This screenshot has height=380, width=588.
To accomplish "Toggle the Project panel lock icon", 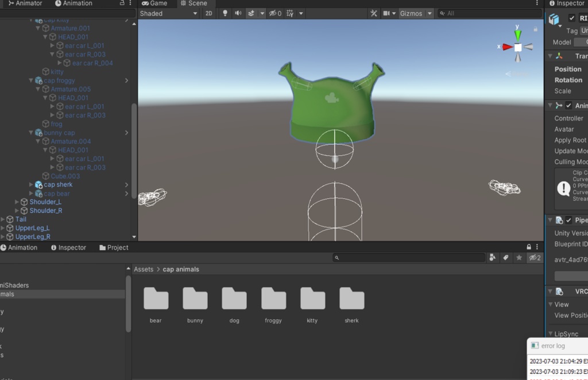I will [x=529, y=247].
